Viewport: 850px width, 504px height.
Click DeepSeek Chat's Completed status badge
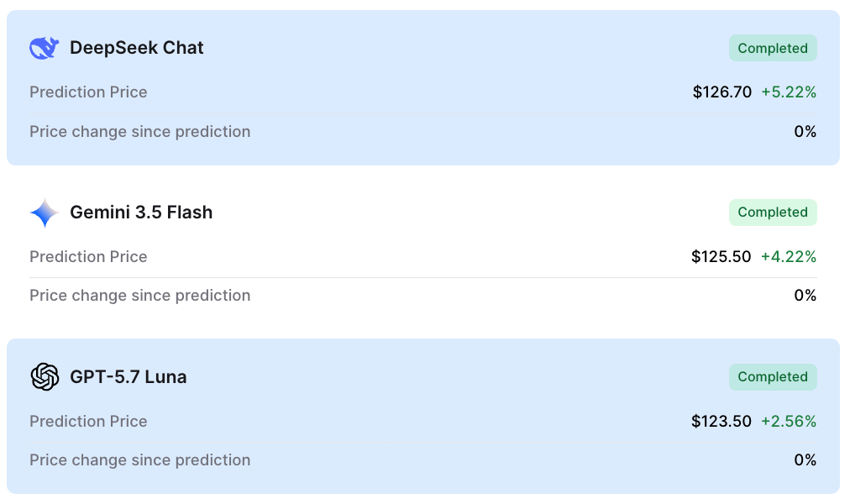[773, 48]
